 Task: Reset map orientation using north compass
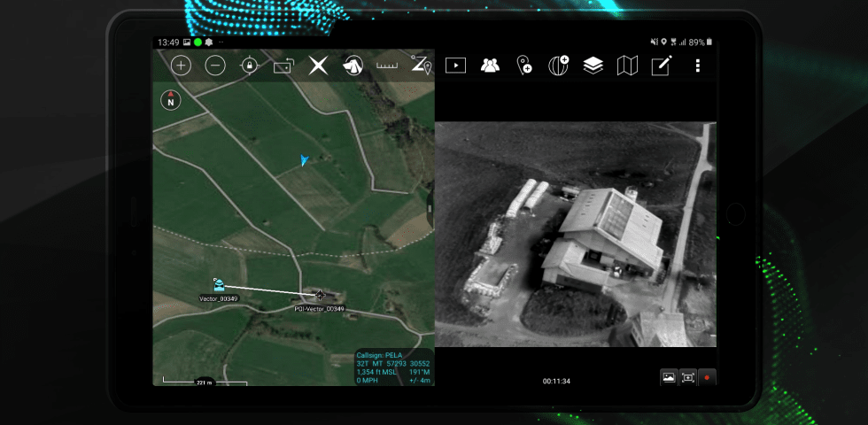coord(170,100)
